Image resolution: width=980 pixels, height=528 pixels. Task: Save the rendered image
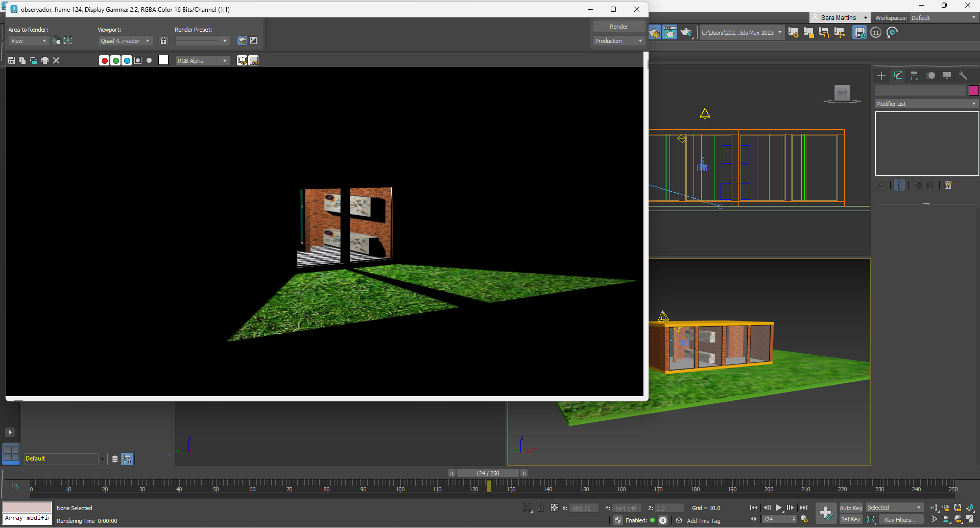click(11, 60)
